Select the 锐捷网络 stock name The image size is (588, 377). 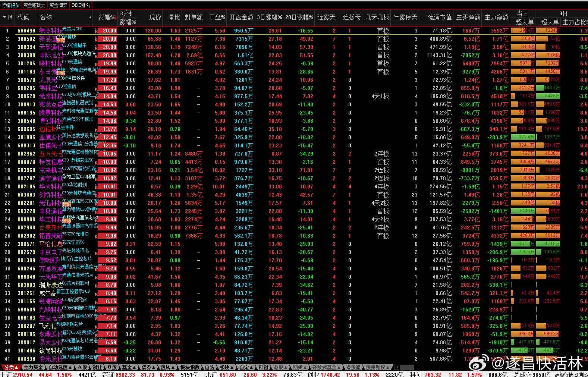(x=51, y=302)
